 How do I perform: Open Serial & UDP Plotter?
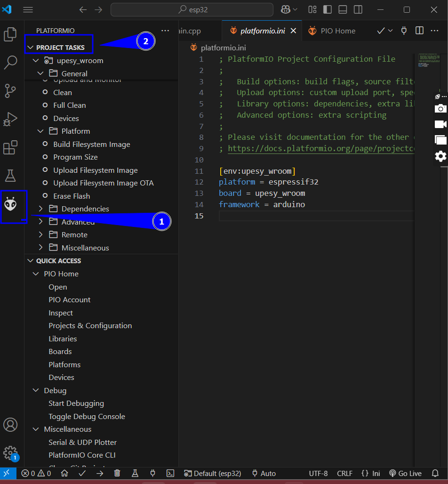tap(83, 442)
